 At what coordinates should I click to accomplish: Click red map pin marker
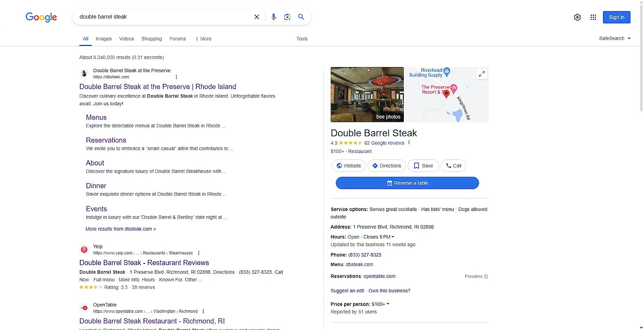pyautogui.click(x=446, y=94)
